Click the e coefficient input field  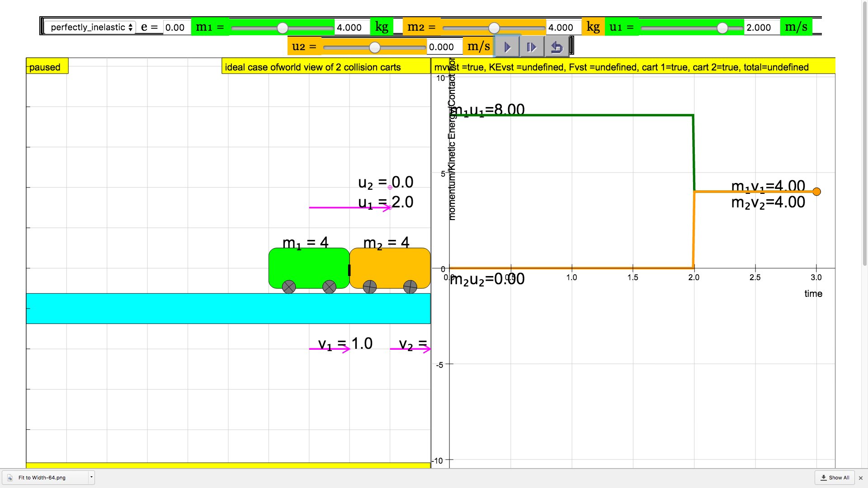click(x=176, y=27)
